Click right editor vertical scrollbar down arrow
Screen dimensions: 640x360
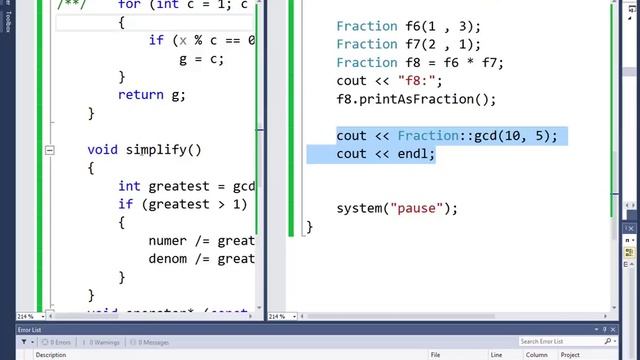pyautogui.click(x=614, y=308)
